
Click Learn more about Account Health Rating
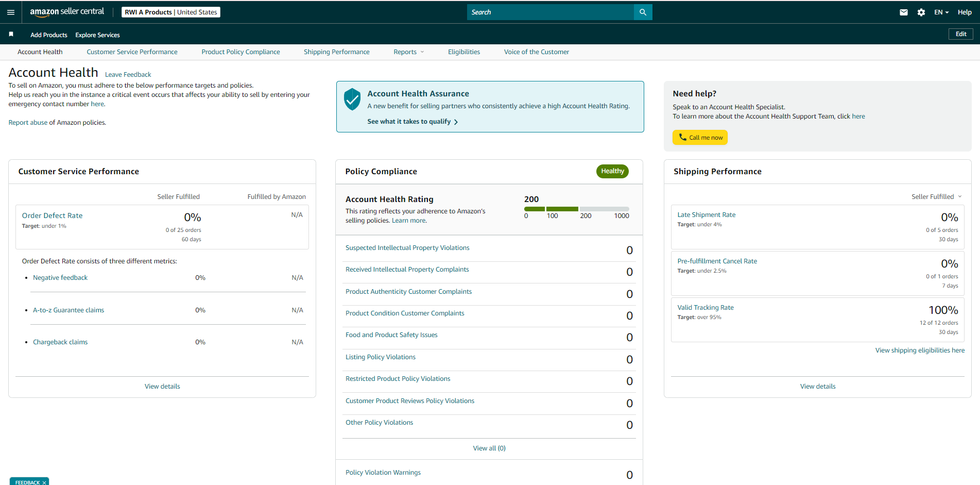point(409,221)
